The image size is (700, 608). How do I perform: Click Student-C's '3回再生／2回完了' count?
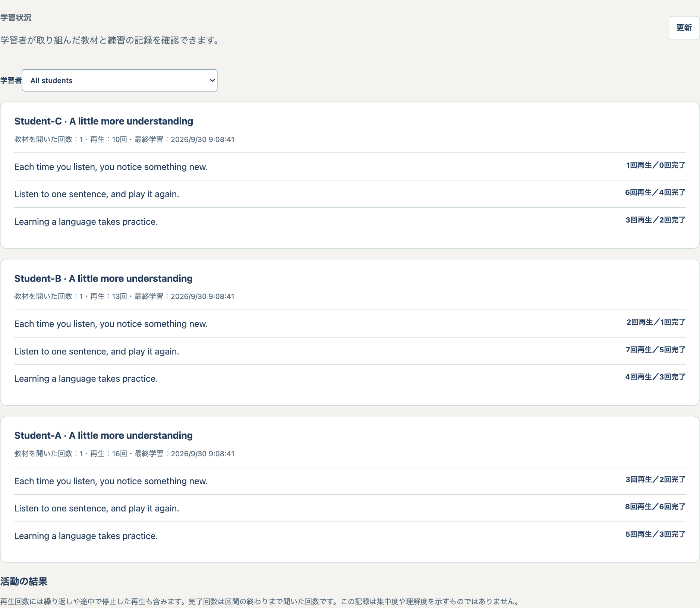[x=655, y=220]
